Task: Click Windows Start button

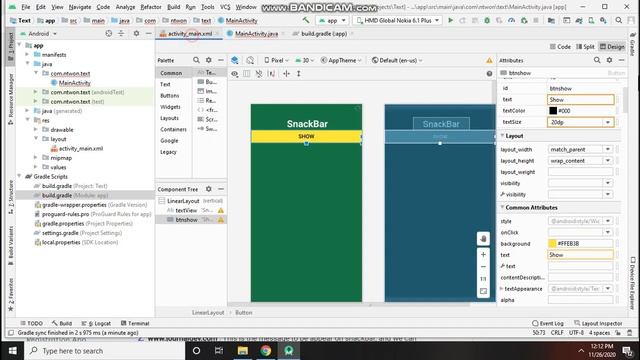Action: click(x=12, y=351)
